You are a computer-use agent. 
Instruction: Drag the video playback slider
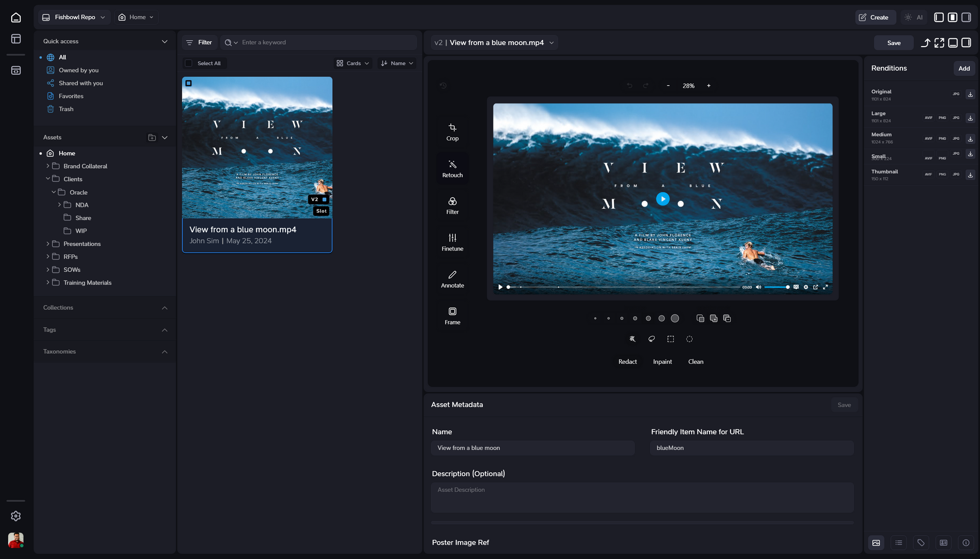pos(509,287)
